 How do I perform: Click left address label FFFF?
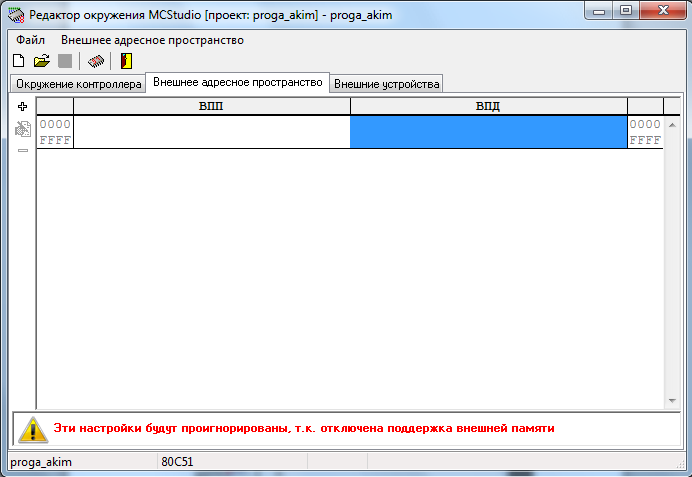(x=55, y=140)
